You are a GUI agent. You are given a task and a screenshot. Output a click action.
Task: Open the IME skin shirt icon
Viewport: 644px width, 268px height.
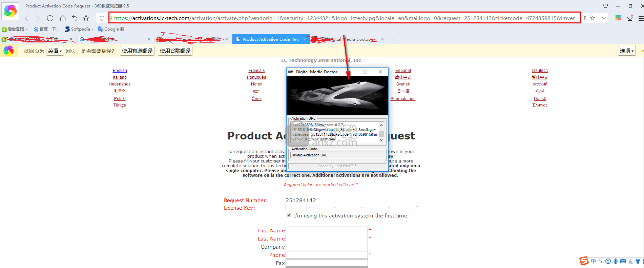(x=638, y=261)
